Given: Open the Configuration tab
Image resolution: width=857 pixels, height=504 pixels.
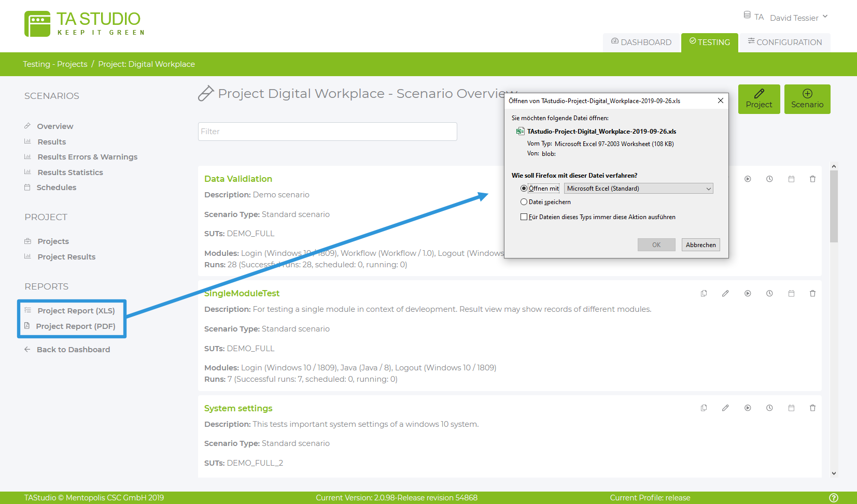Looking at the screenshot, I should [x=784, y=42].
